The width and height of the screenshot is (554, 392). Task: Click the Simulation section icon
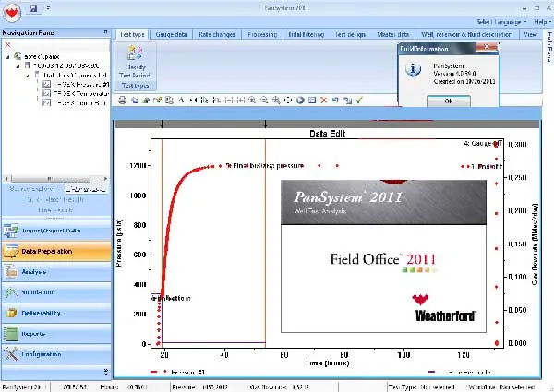click(11, 292)
